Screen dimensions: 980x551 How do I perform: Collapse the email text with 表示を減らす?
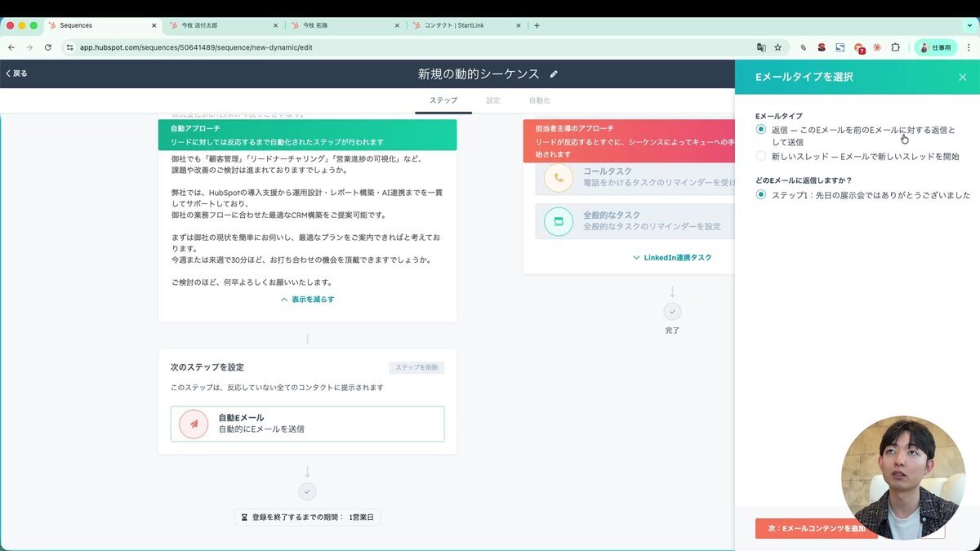click(x=307, y=299)
